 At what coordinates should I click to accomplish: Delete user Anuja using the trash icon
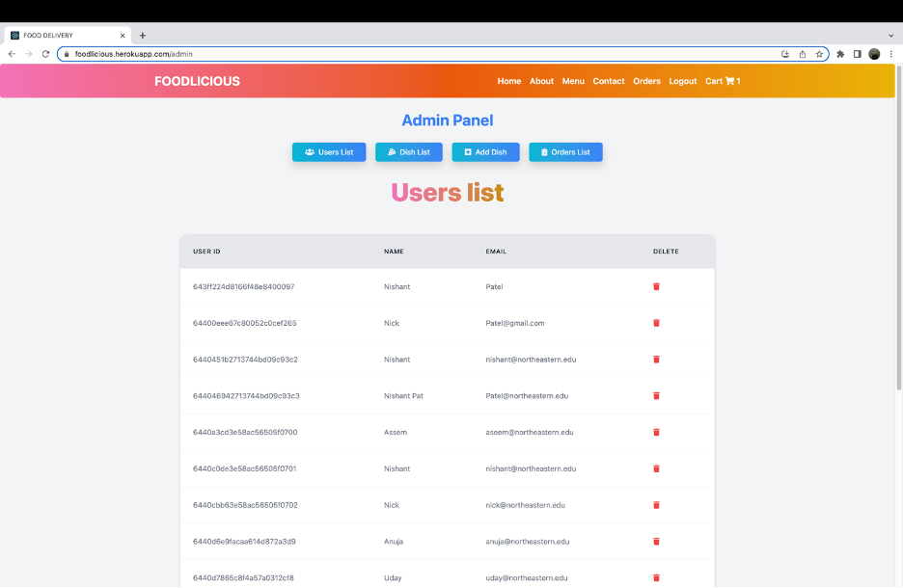click(x=656, y=541)
